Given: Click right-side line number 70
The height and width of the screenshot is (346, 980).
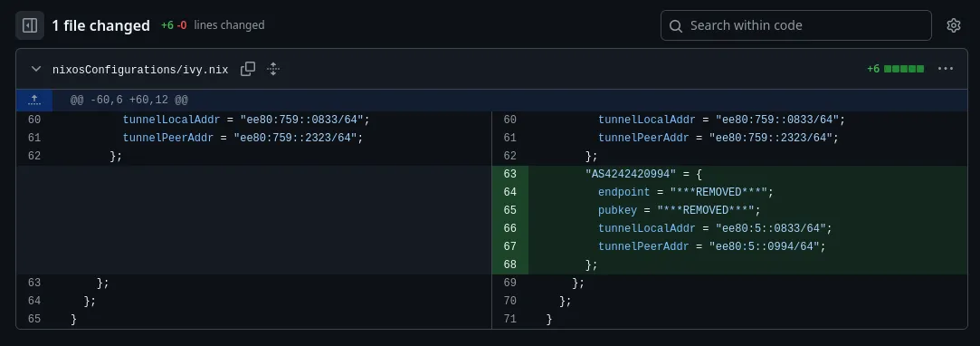Looking at the screenshot, I should coord(510,301).
